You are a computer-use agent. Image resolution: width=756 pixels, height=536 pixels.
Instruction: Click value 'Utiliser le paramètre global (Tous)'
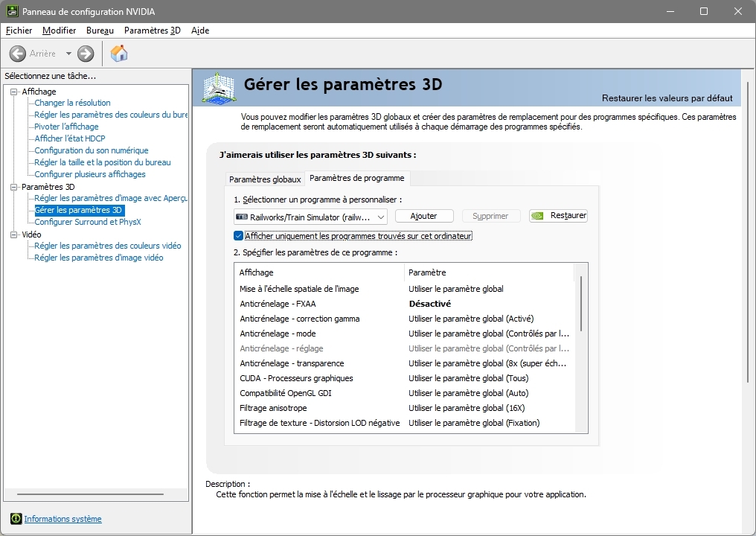[469, 378]
